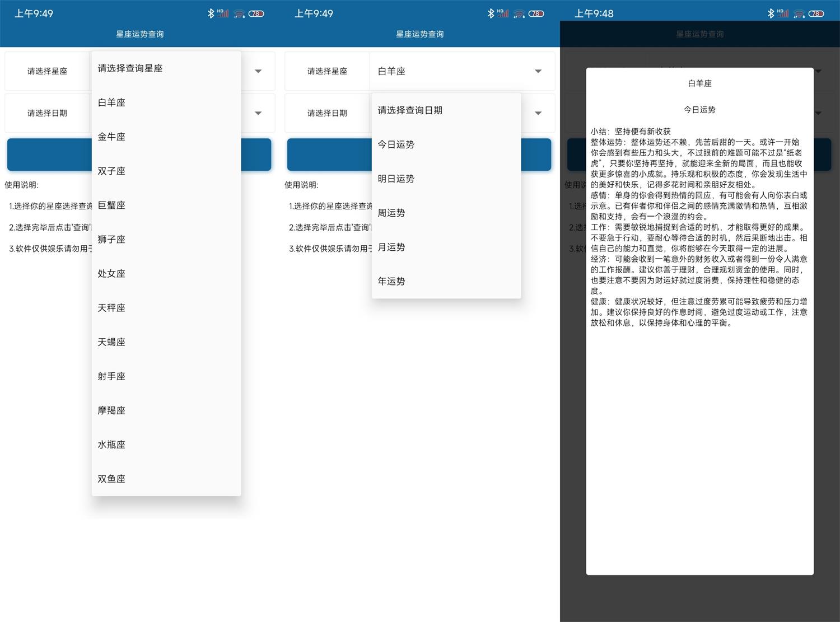840x622 pixels.
Task: Choose 明日运势 from the date list
Action: [x=396, y=179]
